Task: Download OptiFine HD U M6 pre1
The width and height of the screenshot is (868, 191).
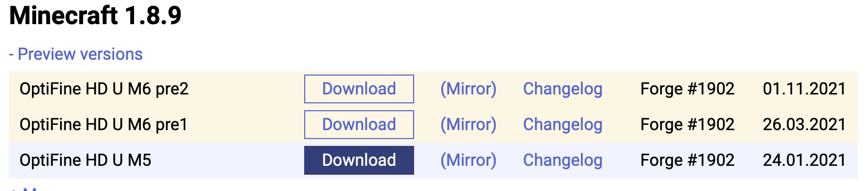Action: (359, 124)
